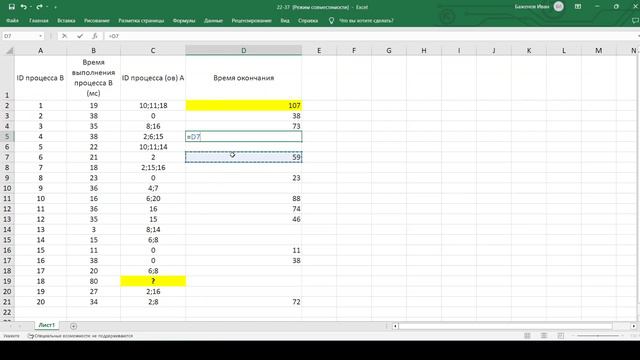
Task: Click the cell containing 2;6;15
Action: point(153,136)
